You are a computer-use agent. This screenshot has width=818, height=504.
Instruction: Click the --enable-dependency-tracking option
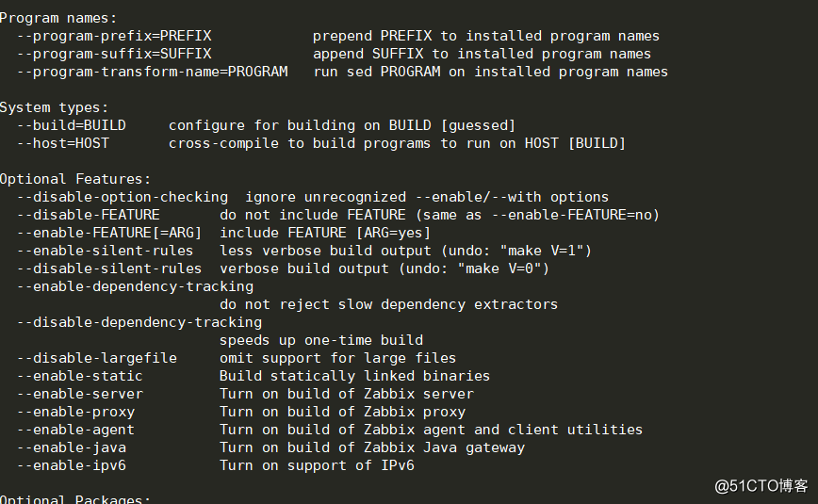click(x=135, y=286)
